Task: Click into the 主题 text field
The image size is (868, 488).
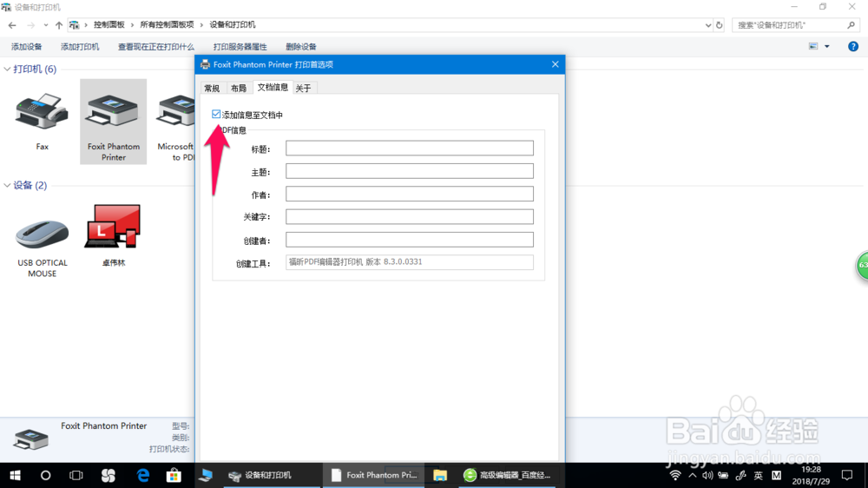Action: (x=410, y=171)
